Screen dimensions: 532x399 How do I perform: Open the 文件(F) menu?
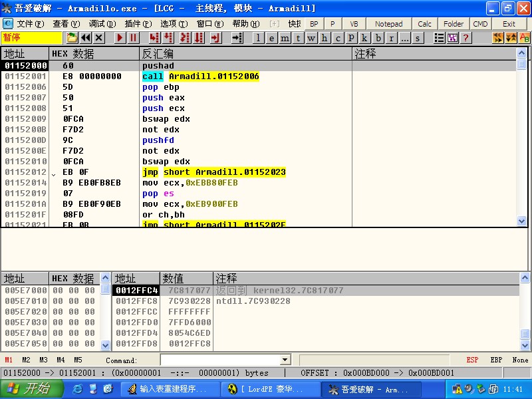tap(30, 24)
